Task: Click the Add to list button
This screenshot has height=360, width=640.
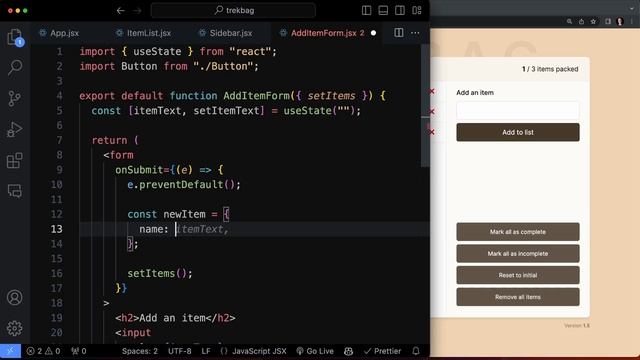Action: (x=518, y=132)
